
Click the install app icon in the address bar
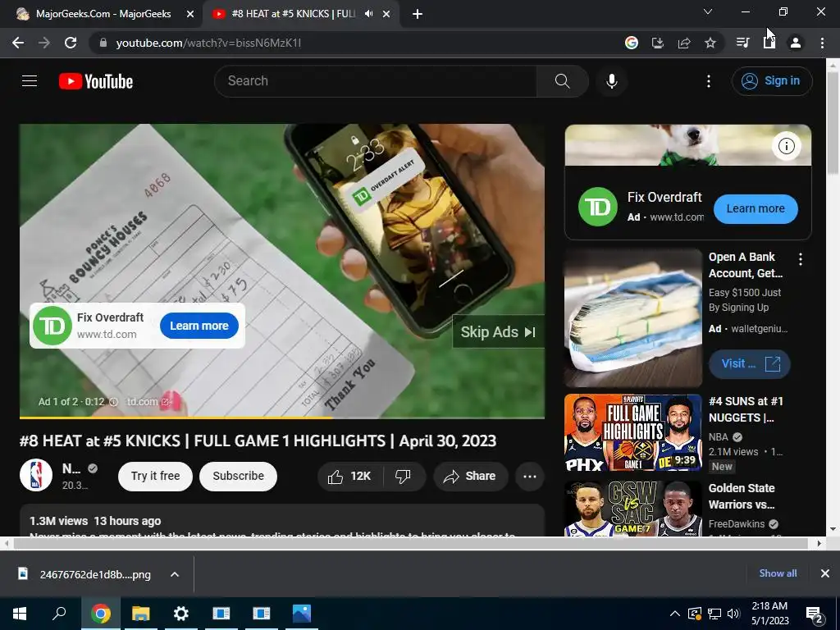pyautogui.click(x=657, y=43)
